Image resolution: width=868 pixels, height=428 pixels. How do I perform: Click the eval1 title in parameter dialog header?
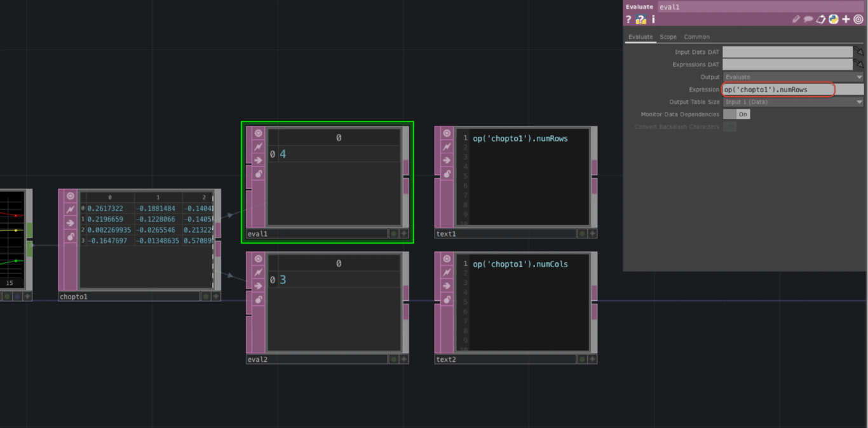[670, 7]
